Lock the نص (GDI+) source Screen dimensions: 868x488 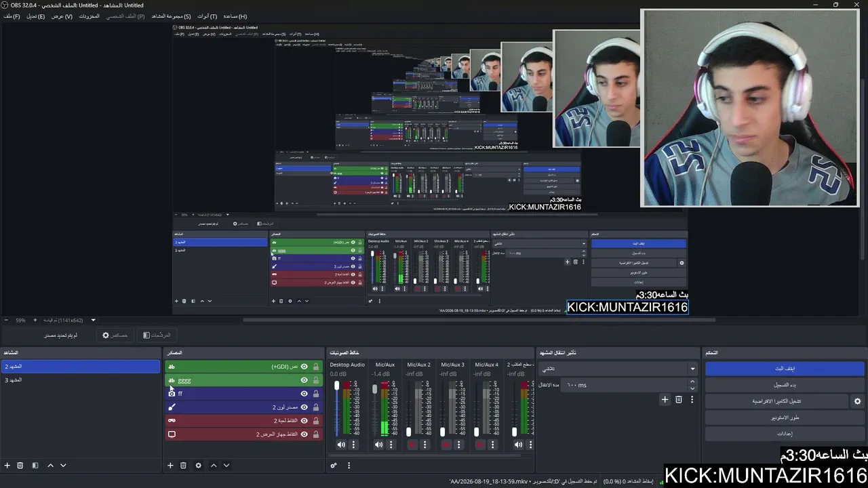pyautogui.click(x=316, y=367)
